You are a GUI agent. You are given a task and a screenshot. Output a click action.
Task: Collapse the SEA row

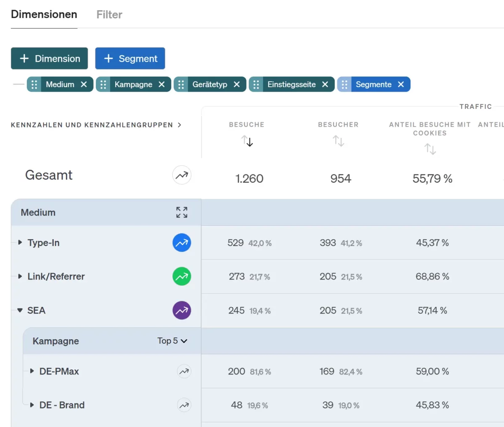tap(20, 311)
